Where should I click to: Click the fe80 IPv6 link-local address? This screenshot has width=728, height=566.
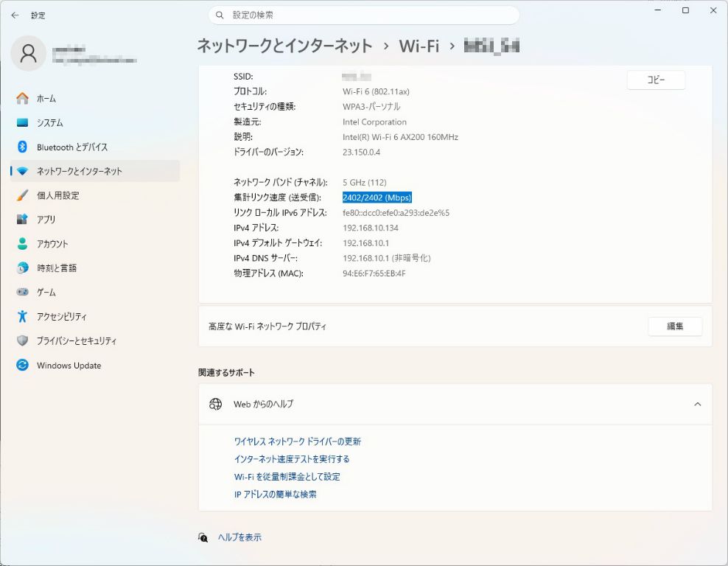click(396, 213)
